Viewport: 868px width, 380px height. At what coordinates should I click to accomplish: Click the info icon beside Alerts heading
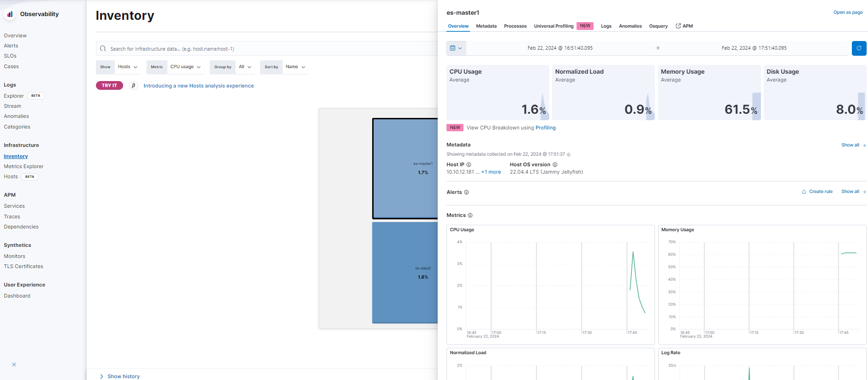pyautogui.click(x=466, y=192)
